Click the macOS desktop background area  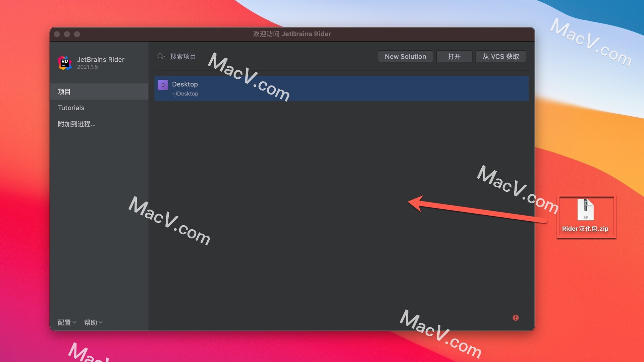pos(597,309)
